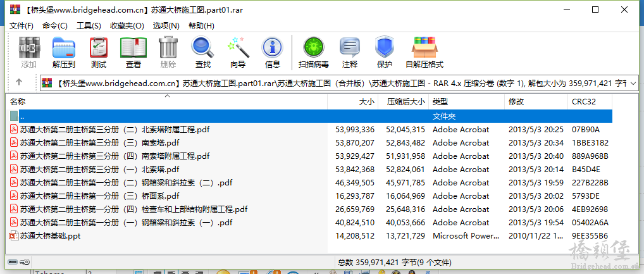
Task: Click CRC32 value 9EE355B6
Action: 590,236
